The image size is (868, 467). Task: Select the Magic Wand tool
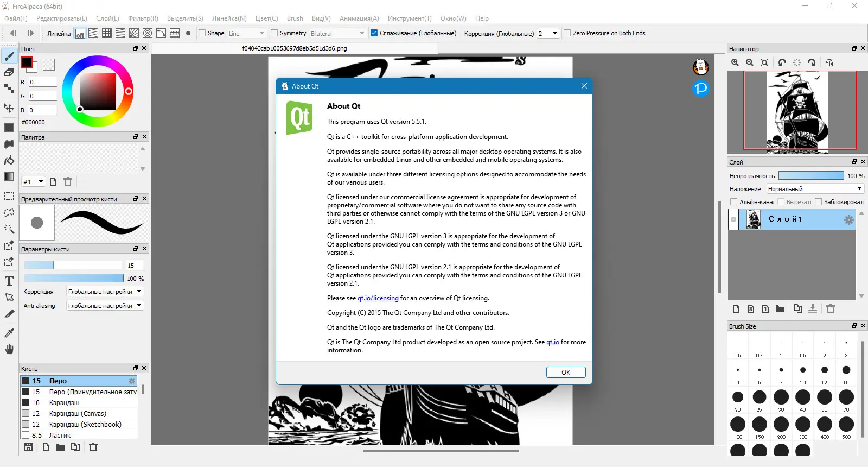click(9, 229)
